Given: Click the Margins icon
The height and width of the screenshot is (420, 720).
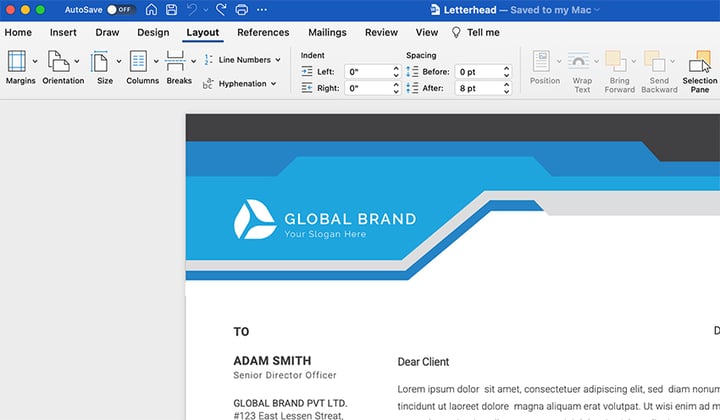Looking at the screenshot, I should pyautogui.click(x=17, y=62).
